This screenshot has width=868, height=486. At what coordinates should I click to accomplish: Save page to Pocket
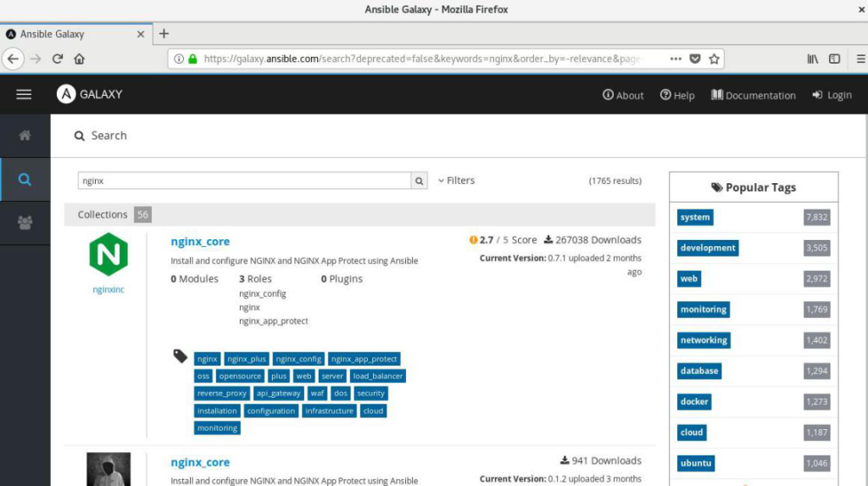pyautogui.click(x=695, y=59)
